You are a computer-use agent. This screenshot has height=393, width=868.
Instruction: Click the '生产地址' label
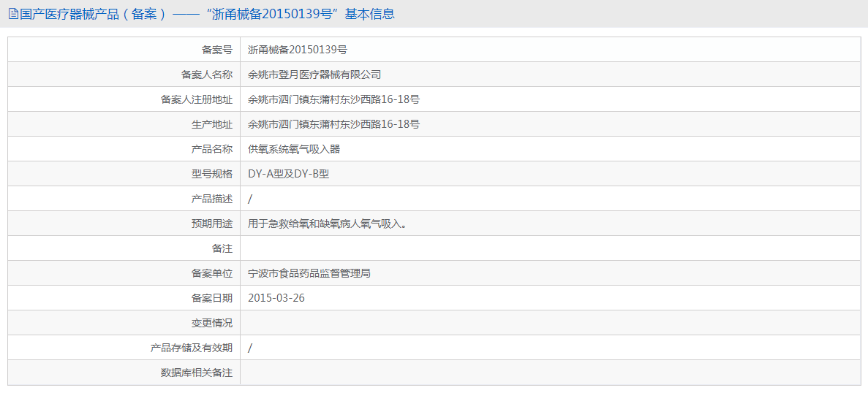212,124
